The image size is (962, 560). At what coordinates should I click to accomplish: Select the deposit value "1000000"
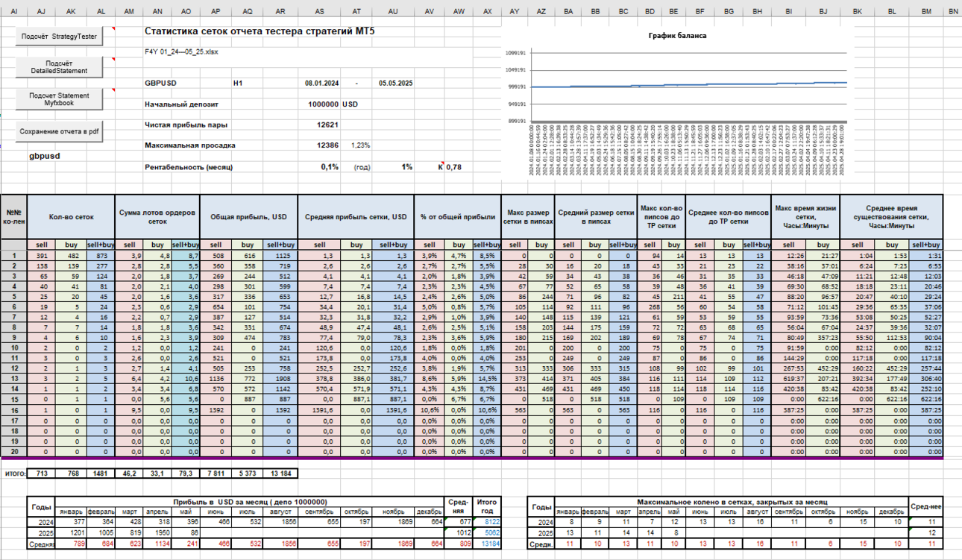(x=324, y=104)
